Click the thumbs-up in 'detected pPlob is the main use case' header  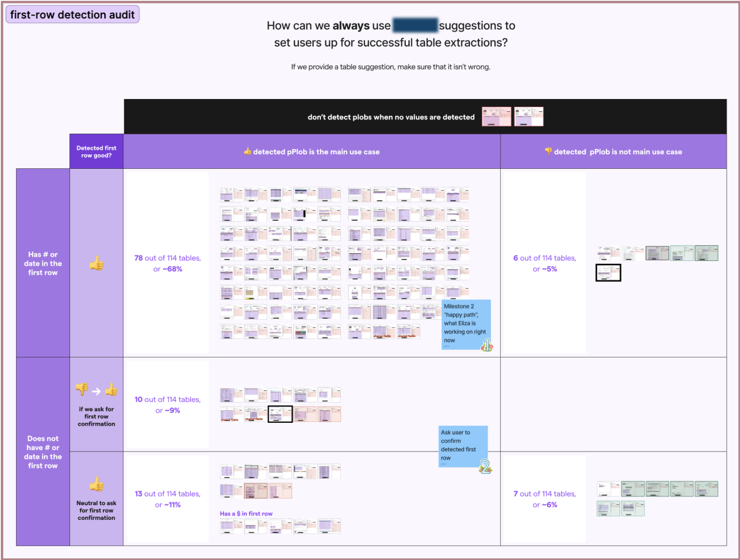pyautogui.click(x=248, y=151)
